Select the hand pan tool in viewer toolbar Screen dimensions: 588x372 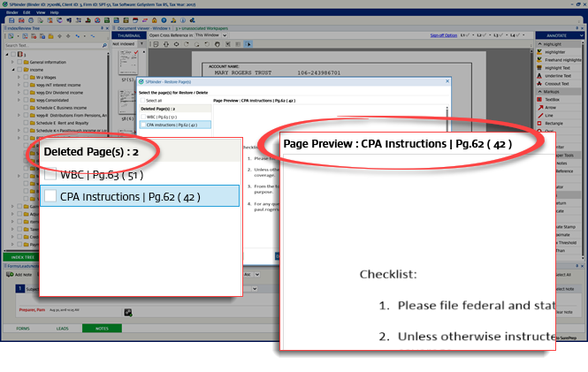point(218,44)
